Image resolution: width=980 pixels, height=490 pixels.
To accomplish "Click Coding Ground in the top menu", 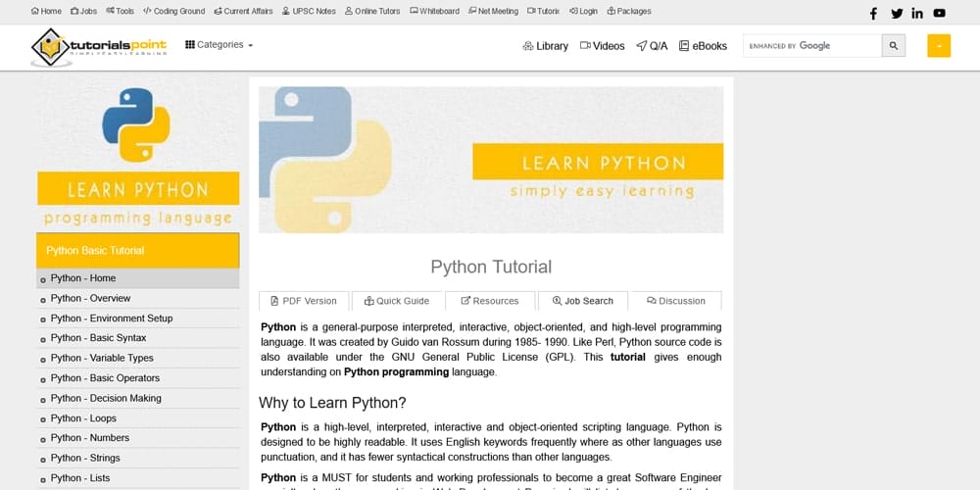I will (x=173, y=12).
